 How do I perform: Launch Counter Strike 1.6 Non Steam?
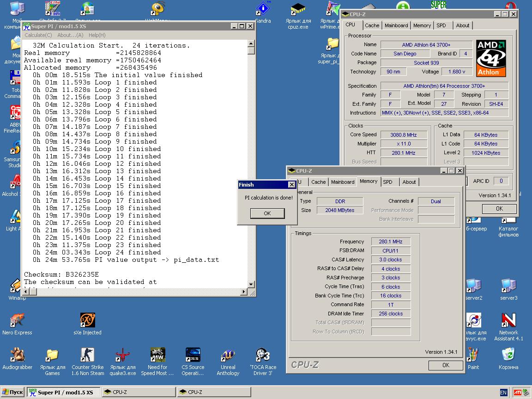click(x=88, y=361)
